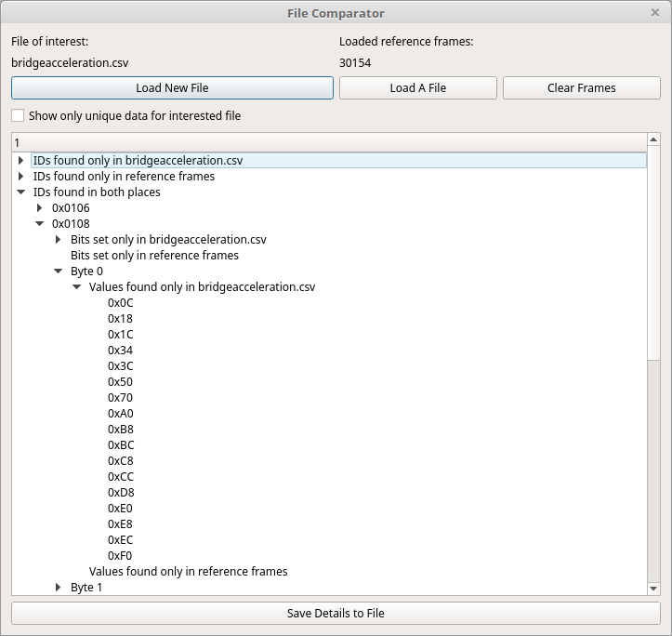Save comparison details to file
The width and height of the screenshot is (672, 636).
[336, 613]
